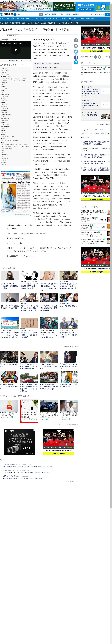The height and width of the screenshot is (644, 112).
Task: Open the sidebar Facebook follow icon
Action: coord(95,57)
